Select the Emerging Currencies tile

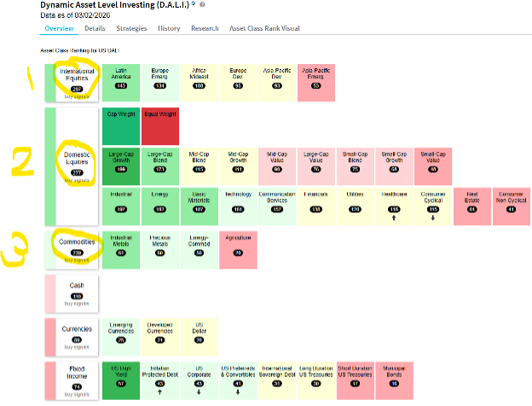click(120, 333)
